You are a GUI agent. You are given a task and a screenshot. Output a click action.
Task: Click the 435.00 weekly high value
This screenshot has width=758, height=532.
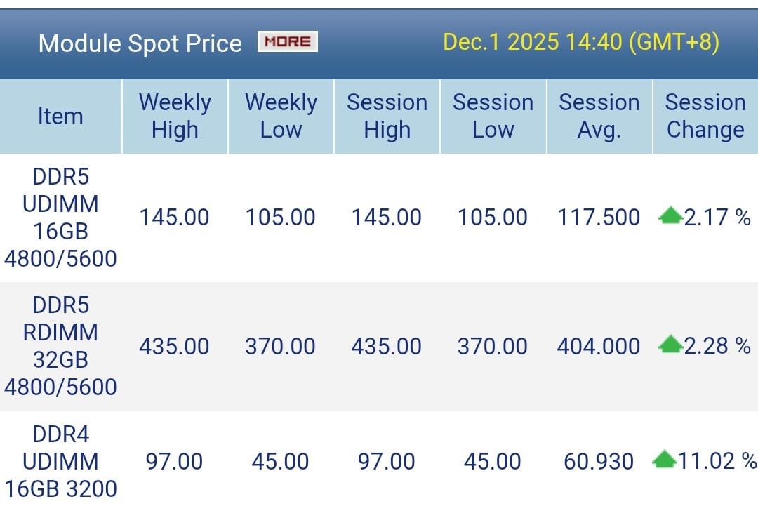(x=174, y=346)
